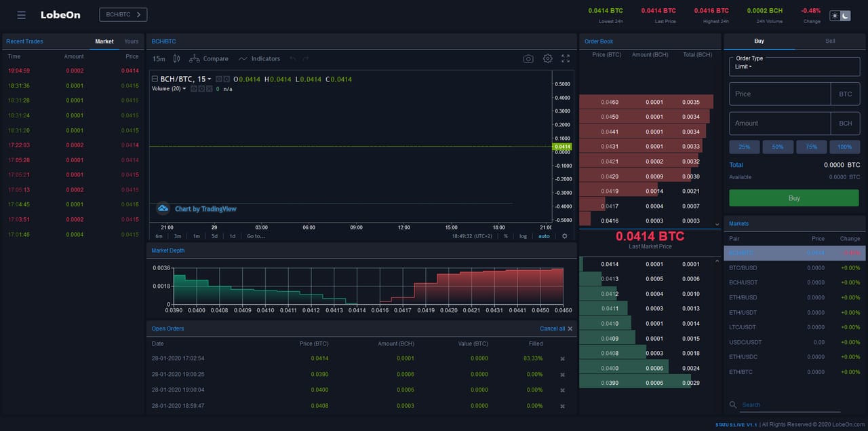Screen dimensions: 868x431
Task: Click the LobeOn logo
Action: coord(60,15)
